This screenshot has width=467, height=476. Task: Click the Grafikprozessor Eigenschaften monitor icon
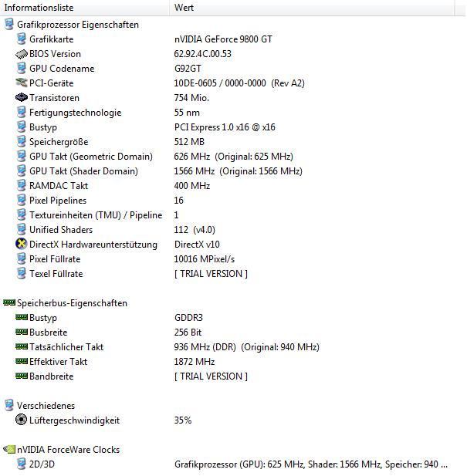(x=9, y=24)
